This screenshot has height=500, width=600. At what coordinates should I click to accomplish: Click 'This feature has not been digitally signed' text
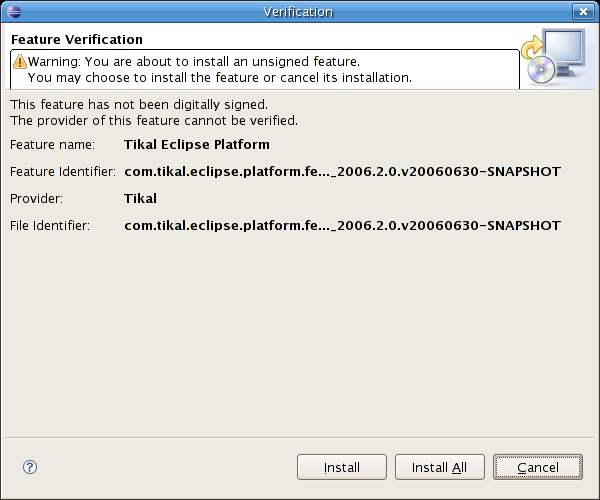point(139,104)
